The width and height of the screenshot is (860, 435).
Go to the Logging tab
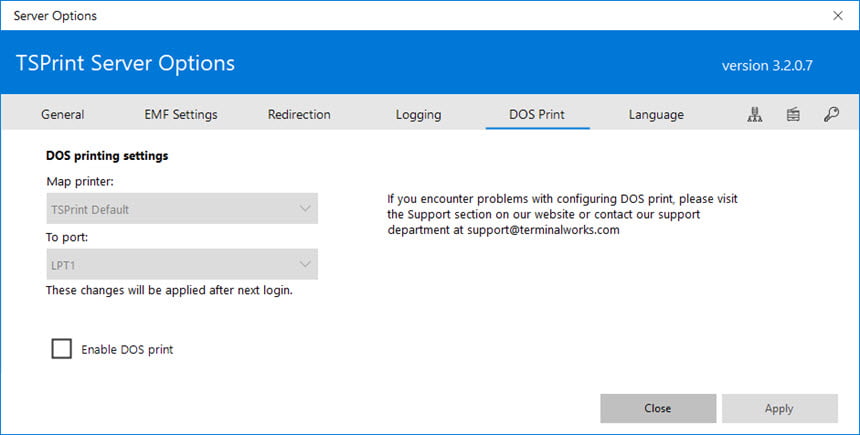pos(418,114)
